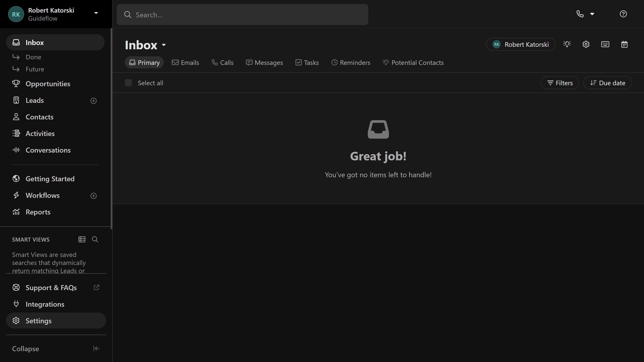Click the Conversations waveform icon
This screenshot has height=362, width=644.
tap(16, 150)
